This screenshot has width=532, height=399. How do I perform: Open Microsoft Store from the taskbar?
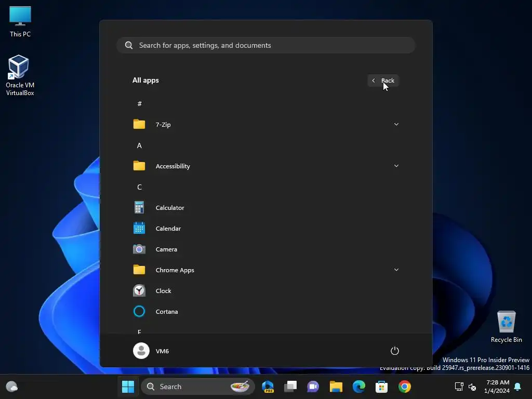click(x=381, y=387)
